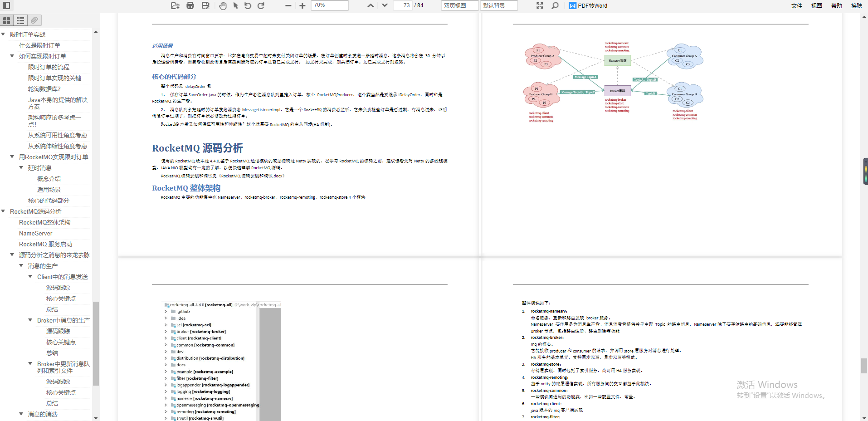Viewport: 868px width, 421px height.
Task: Click the outline panel scroll-up arrow
Action: 96,32
